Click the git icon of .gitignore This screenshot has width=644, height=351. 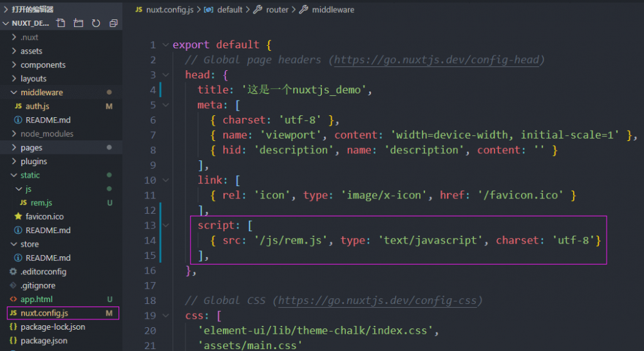(x=13, y=285)
